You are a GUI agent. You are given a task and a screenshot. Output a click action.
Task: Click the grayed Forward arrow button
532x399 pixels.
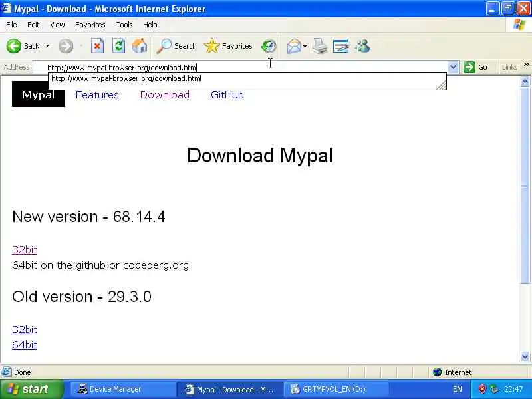(65, 46)
